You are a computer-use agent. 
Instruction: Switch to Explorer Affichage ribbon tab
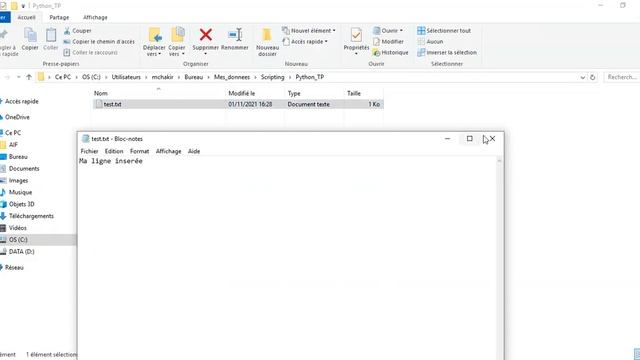(x=95, y=18)
